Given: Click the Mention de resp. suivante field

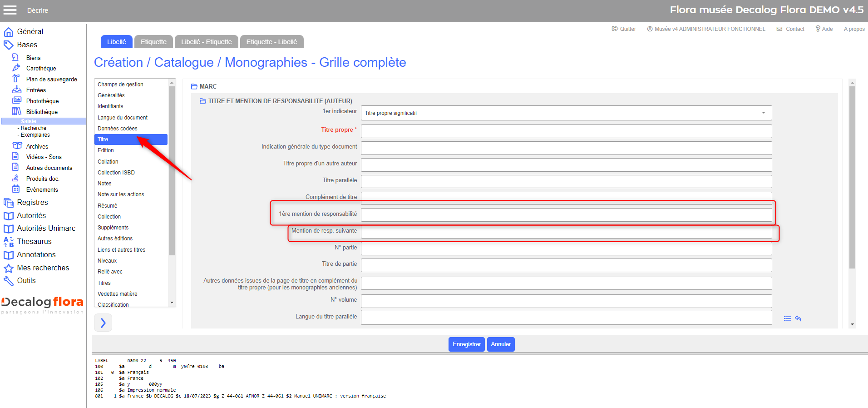Looking at the screenshot, I should pos(566,232).
